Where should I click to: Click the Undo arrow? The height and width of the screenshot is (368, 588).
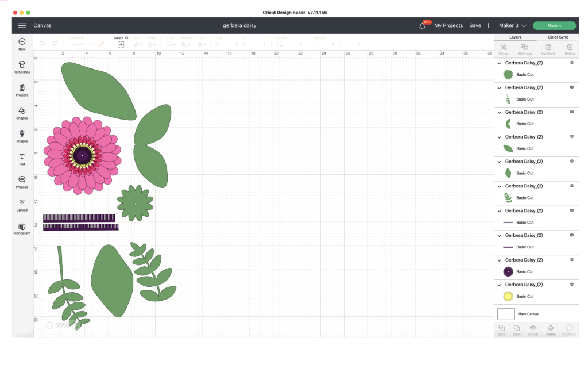42,43
